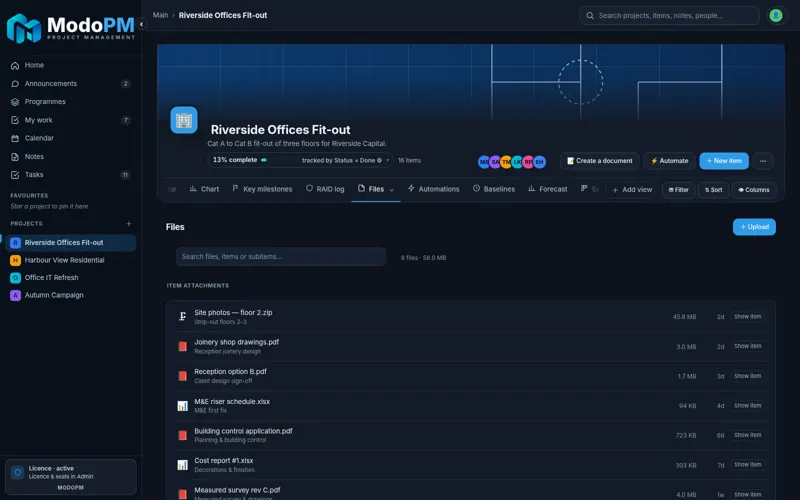Open the Autumn Campaign project
Screen dimensions: 800x500
pos(70,295)
